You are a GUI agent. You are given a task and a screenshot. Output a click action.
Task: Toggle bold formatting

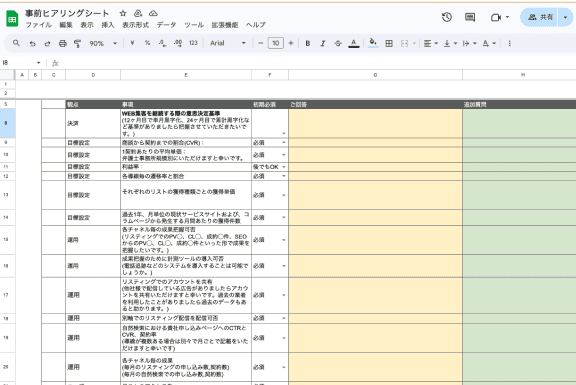(307, 43)
